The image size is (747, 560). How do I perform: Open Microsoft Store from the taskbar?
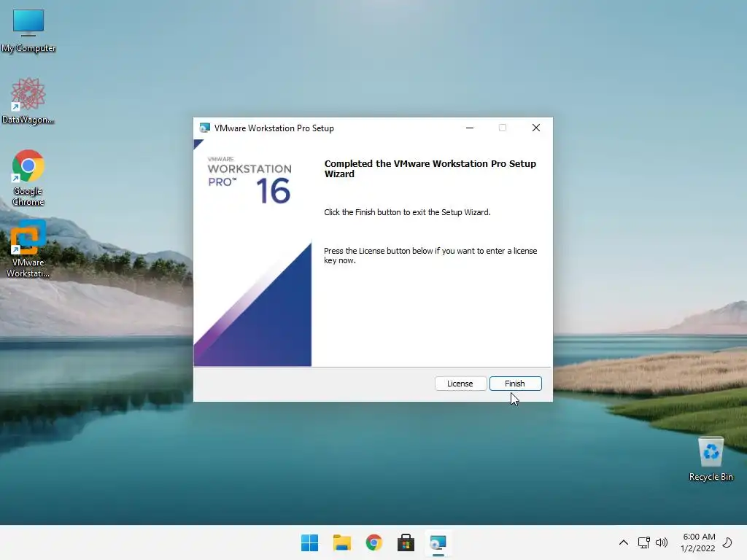click(406, 542)
